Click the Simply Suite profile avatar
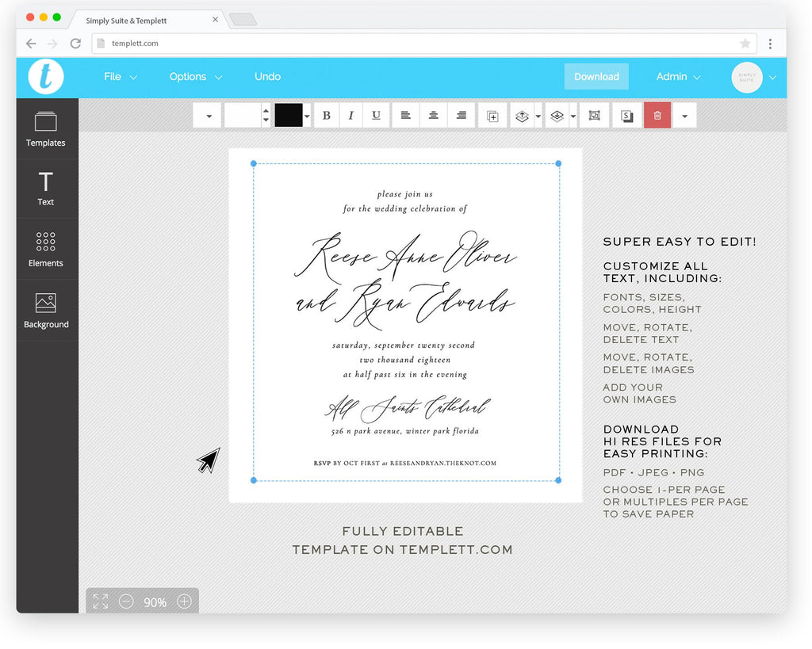812x649 pixels. (x=747, y=77)
